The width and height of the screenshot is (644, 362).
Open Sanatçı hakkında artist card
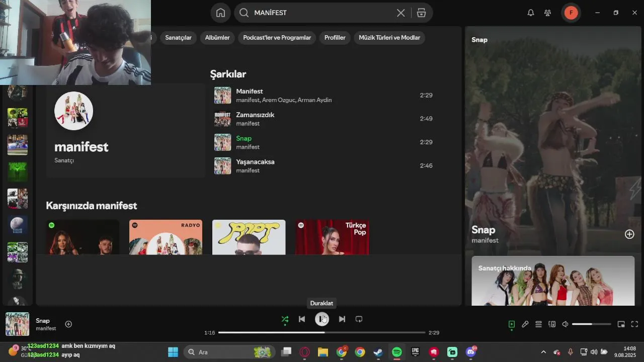click(x=553, y=281)
